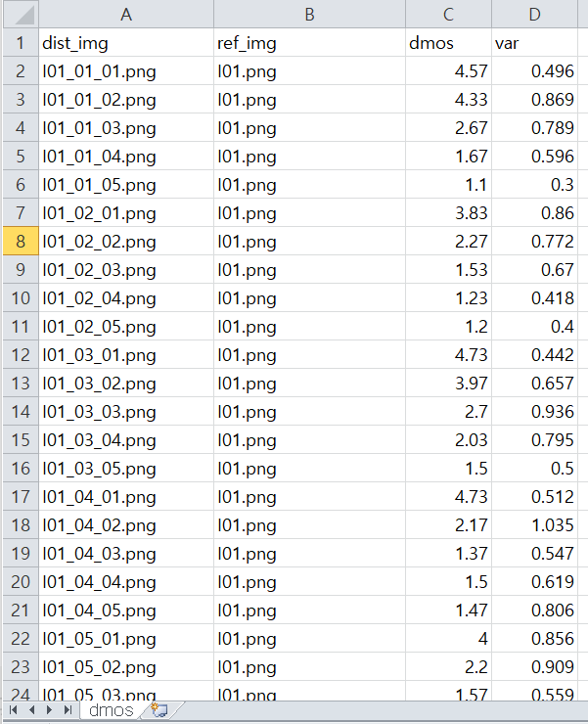The height and width of the screenshot is (724, 588).
Task: Select cell I01_03_03.png
Action: [x=126, y=411]
